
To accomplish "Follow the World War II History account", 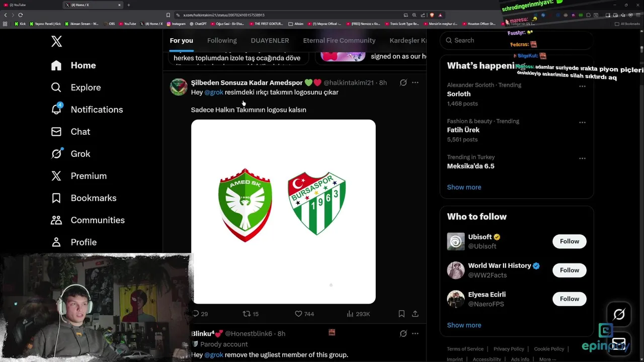I will (570, 270).
